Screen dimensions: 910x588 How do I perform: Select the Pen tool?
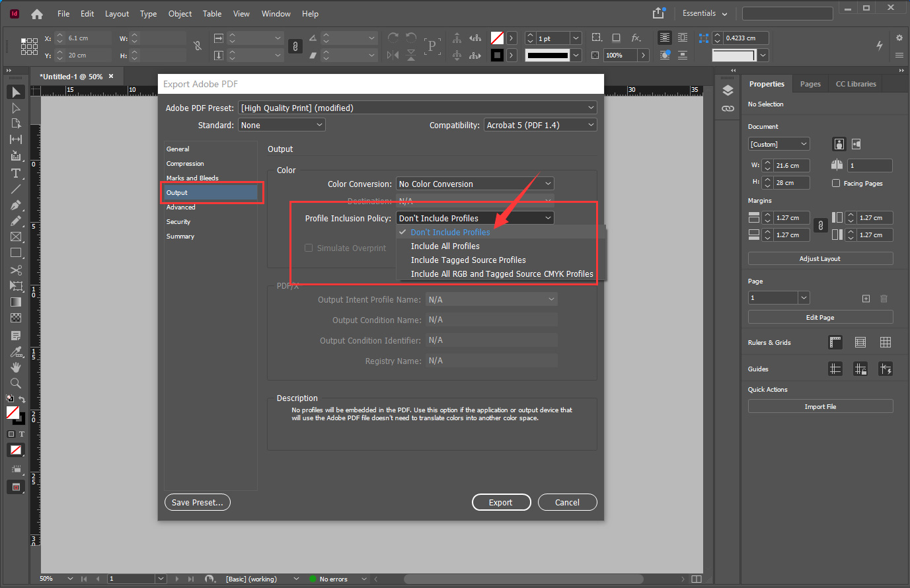pyautogui.click(x=16, y=205)
